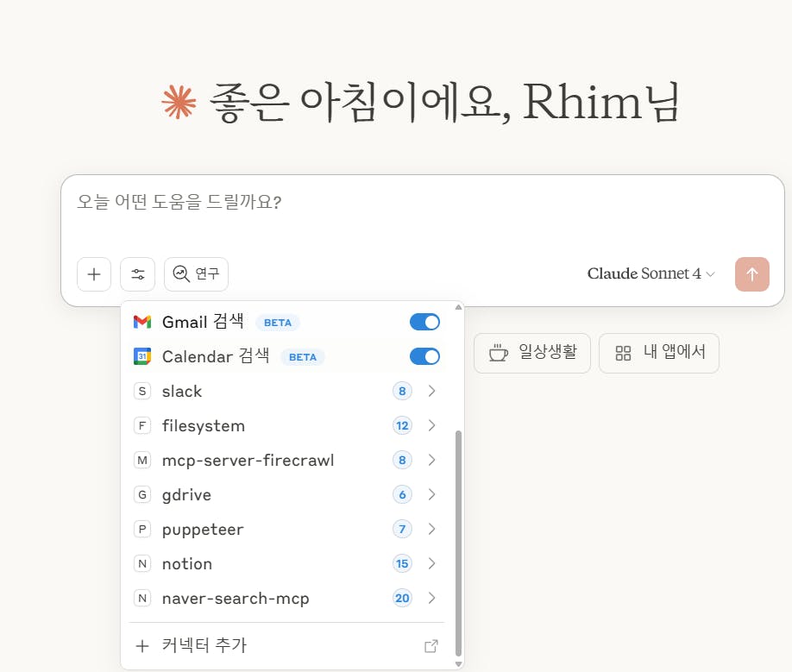The height and width of the screenshot is (672, 792).
Task: Click the notion count 15 badge
Action: (402, 564)
